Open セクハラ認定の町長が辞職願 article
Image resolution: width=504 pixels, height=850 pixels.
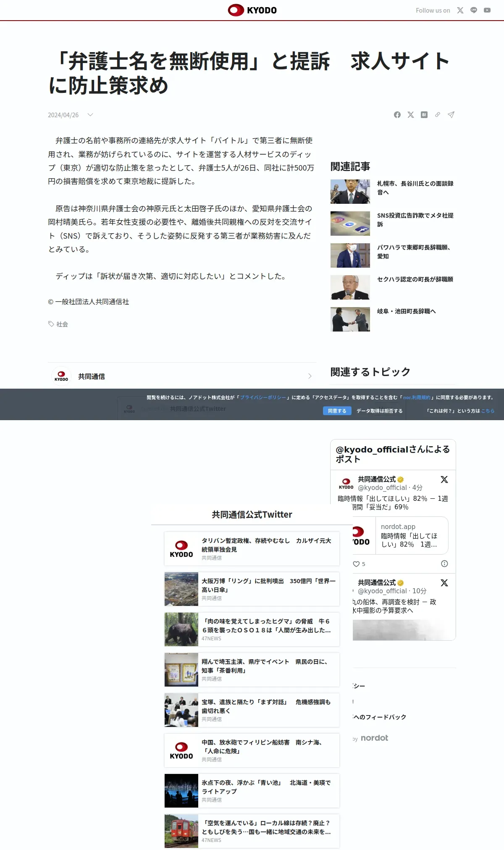point(415,279)
